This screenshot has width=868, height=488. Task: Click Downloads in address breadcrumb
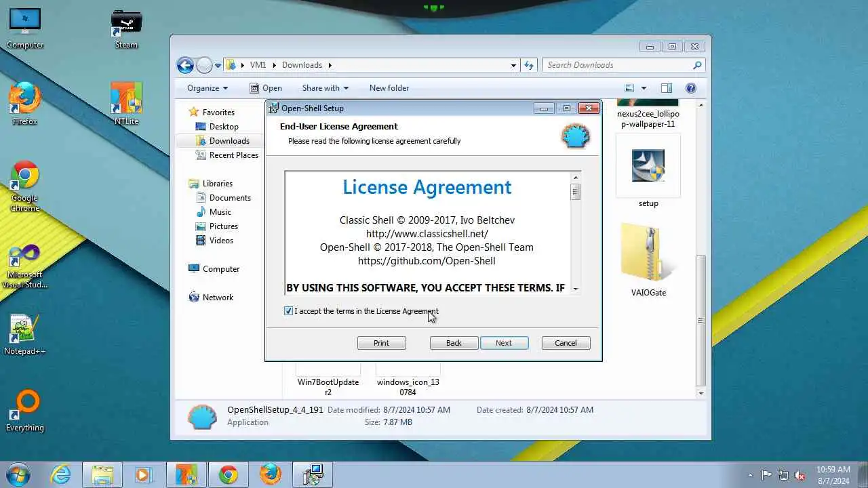click(x=302, y=65)
